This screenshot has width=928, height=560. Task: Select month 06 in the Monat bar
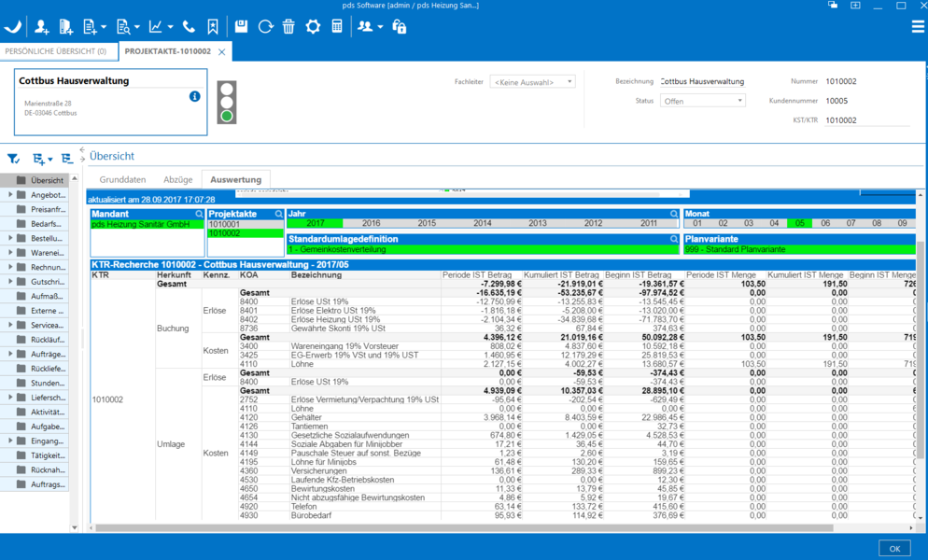click(x=825, y=223)
